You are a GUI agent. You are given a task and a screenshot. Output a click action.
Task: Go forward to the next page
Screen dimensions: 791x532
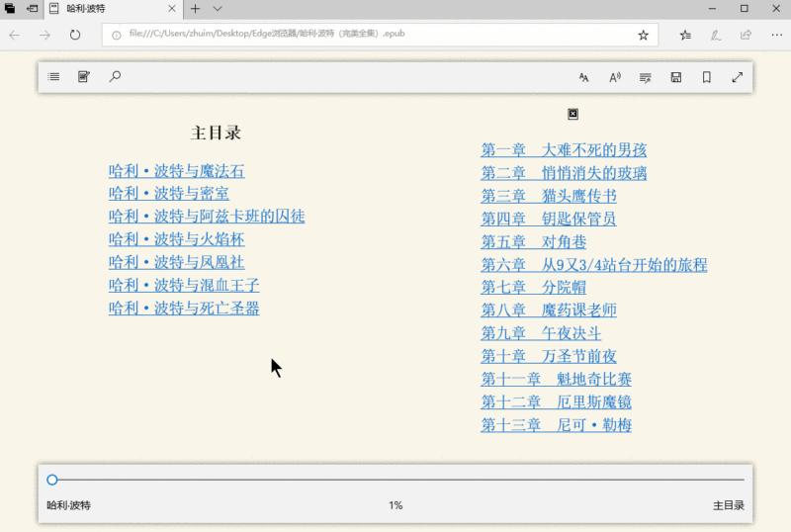(44, 35)
